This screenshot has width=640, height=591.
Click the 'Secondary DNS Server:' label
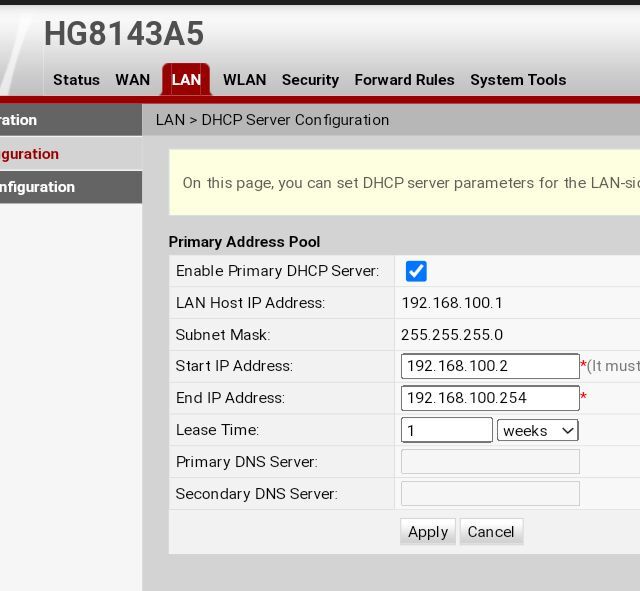[x=257, y=493]
